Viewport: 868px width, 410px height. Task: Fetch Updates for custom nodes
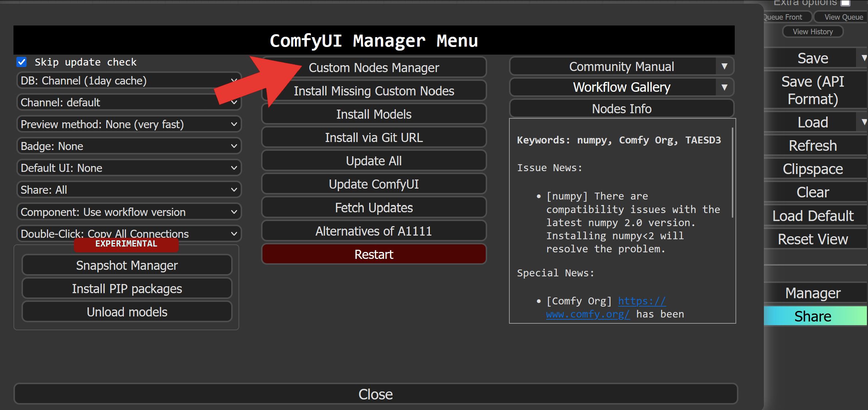(x=374, y=207)
